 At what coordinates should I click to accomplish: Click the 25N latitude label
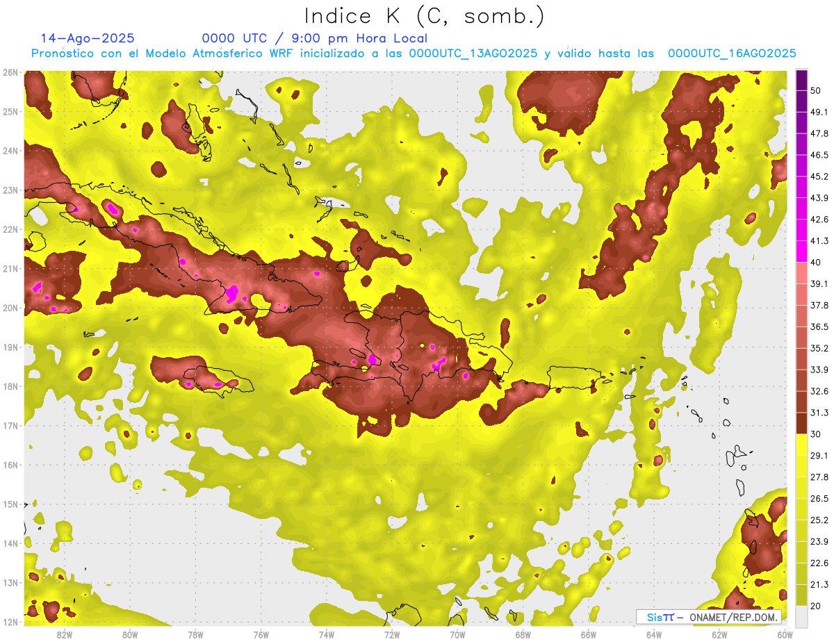tap(10, 111)
